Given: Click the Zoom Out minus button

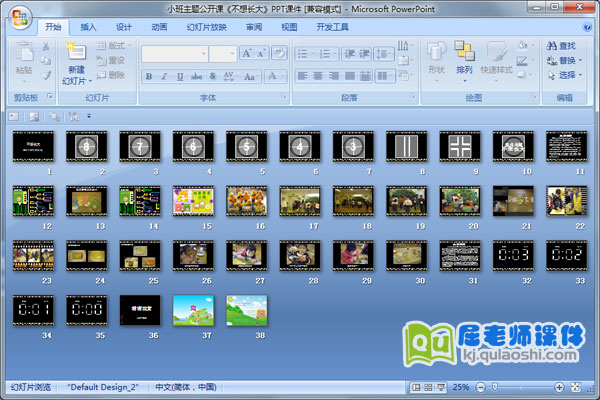Looking at the screenshot, I should click(481, 388).
